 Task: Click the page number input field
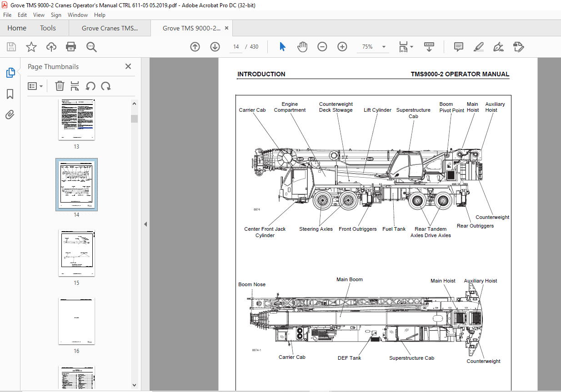[x=236, y=47]
